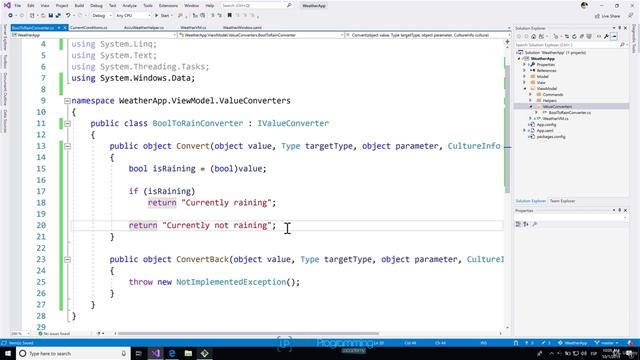Click the Save toolbar icon

[51, 16]
